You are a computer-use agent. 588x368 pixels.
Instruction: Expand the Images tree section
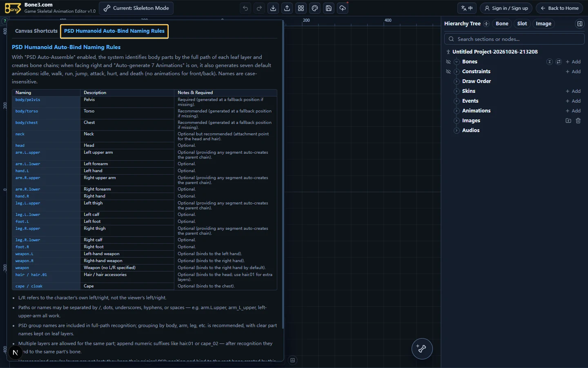click(457, 121)
